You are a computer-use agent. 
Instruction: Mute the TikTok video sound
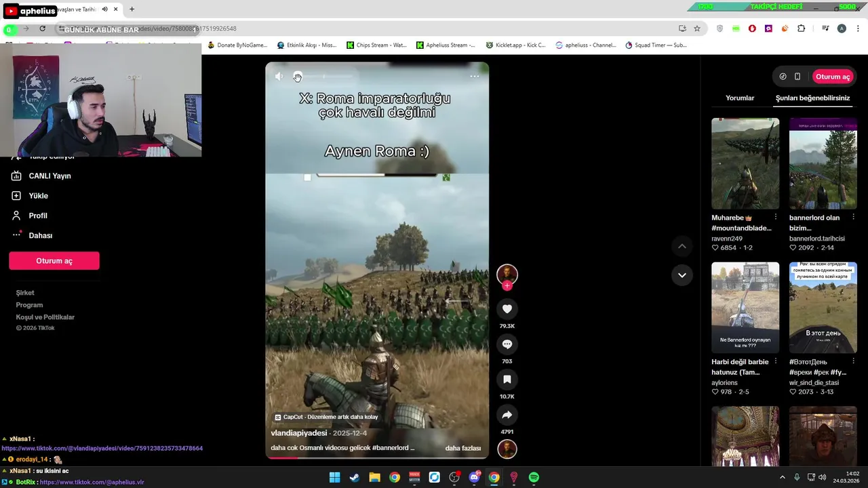pyautogui.click(x=279, y=77)
